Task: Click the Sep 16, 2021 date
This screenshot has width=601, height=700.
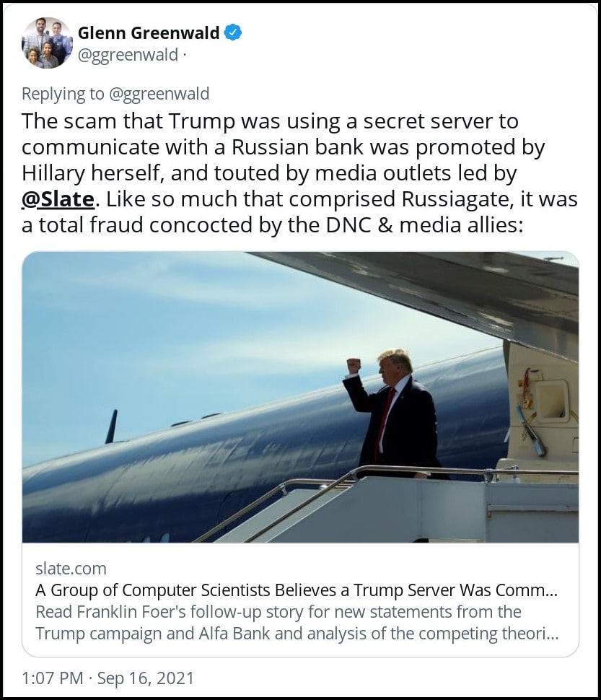Action: coord(146,678)
